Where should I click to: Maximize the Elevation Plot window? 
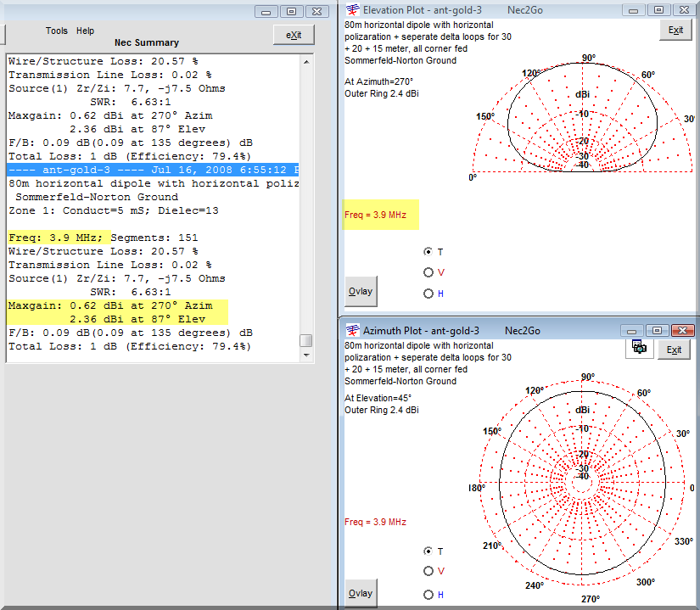coord(658,10)
